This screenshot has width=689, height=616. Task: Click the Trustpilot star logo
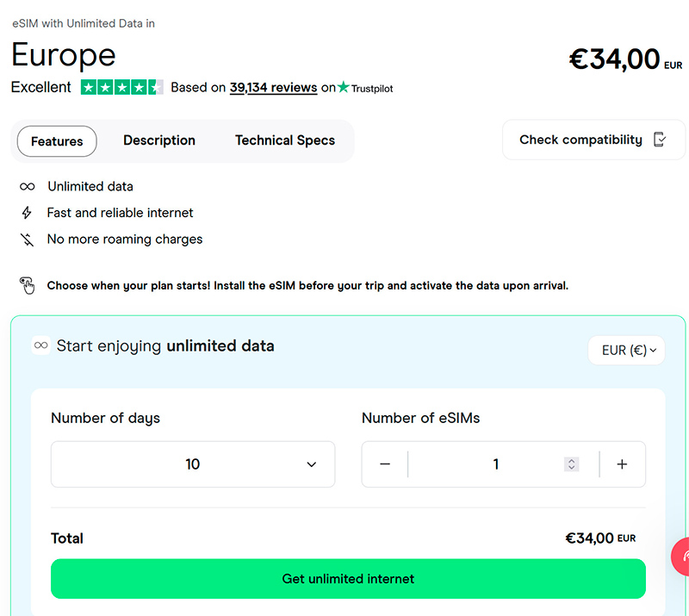(344, 87)
